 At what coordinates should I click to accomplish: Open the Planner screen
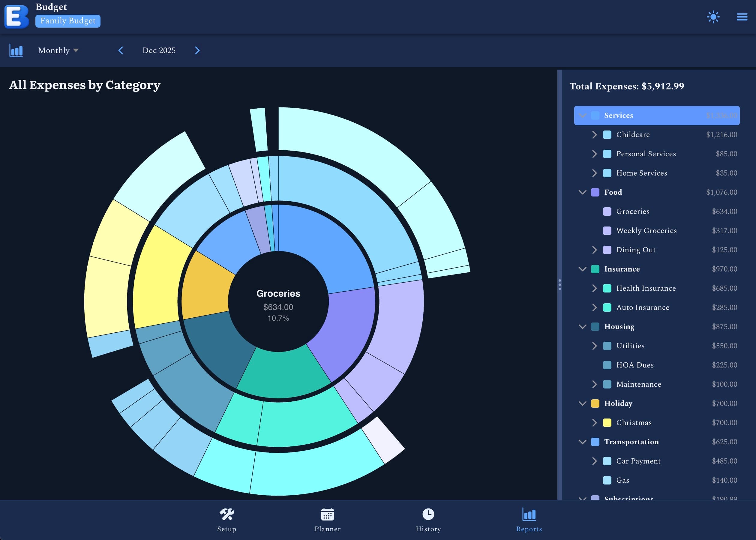(x=328, y=520)
